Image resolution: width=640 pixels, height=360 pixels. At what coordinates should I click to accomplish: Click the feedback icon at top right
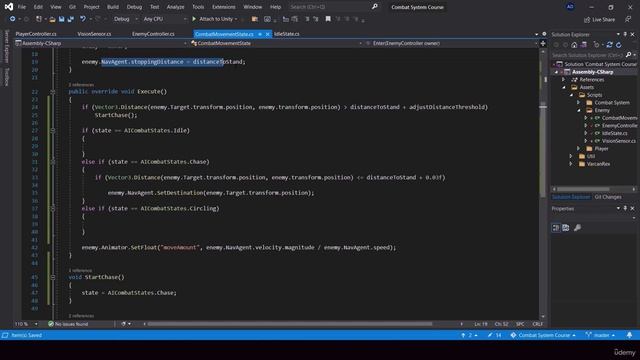[x=628, y=19]
